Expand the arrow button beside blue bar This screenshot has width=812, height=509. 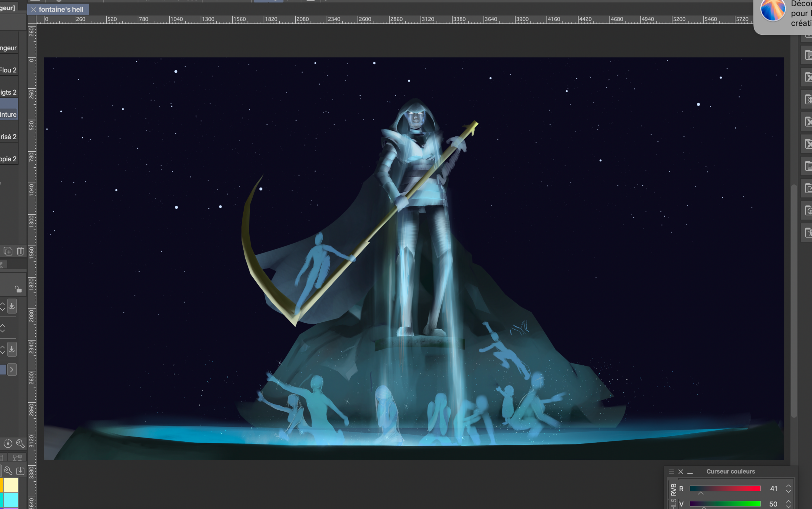tap(12, 370)
